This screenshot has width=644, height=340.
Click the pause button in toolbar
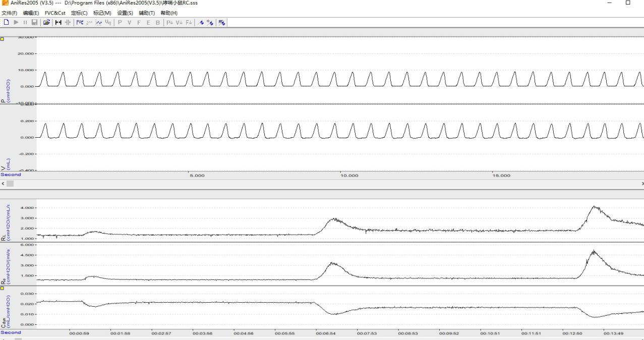(25, 22)
